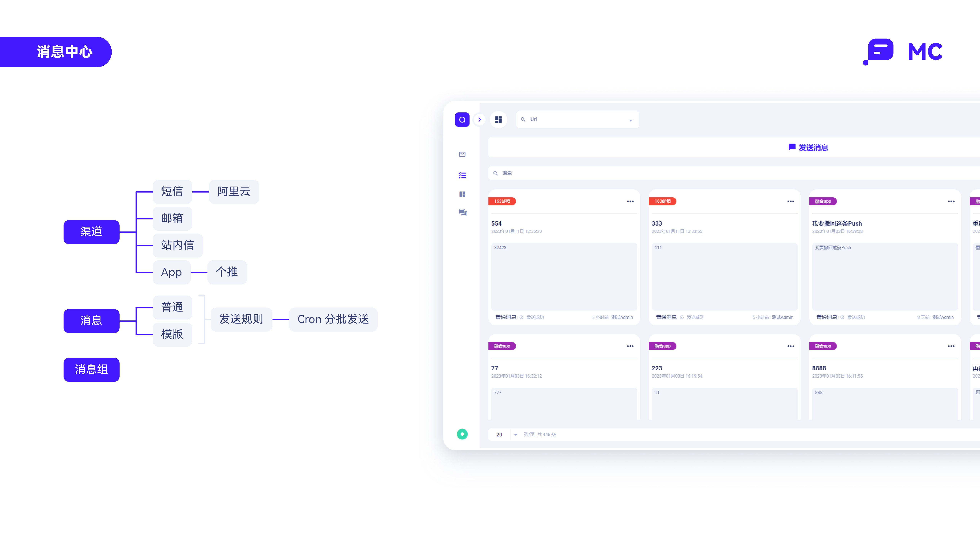Click the message search input field

pyautogui.click(x=734, y=173)
